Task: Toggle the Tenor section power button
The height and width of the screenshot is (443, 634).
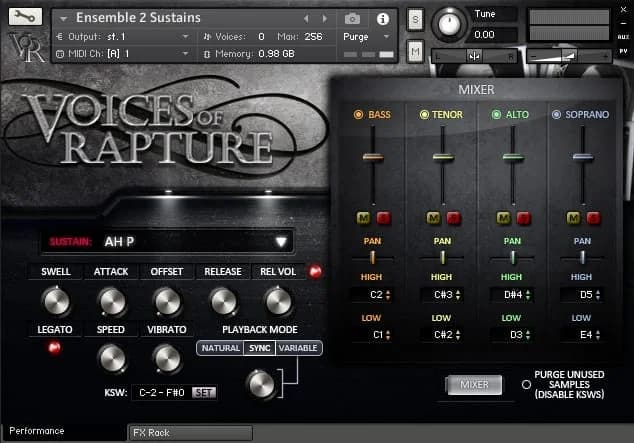Action: (x=424, y=114)
